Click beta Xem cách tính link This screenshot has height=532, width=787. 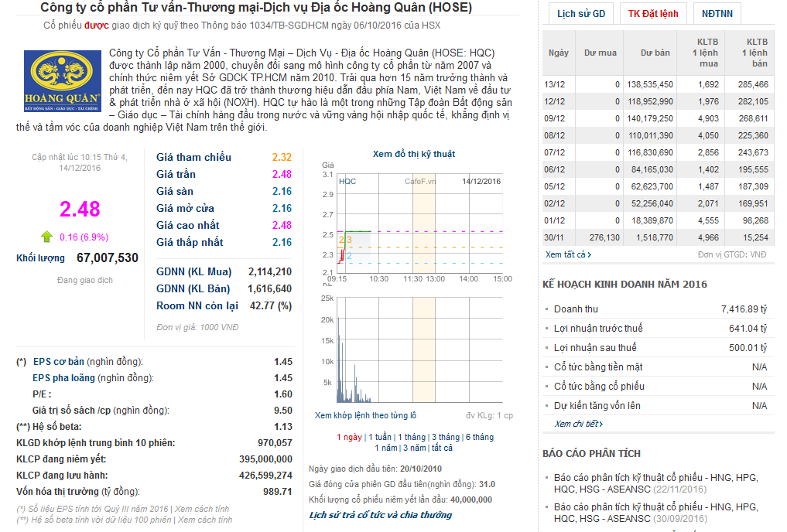coord(205,520)
